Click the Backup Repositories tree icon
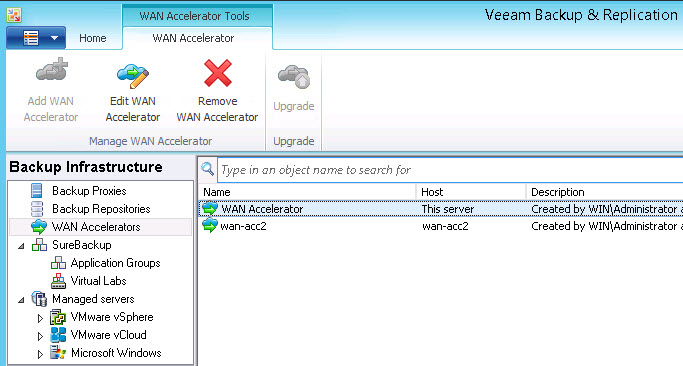This screenshot has width=683, height=366. pyautogui.click(x=37, y=209)
